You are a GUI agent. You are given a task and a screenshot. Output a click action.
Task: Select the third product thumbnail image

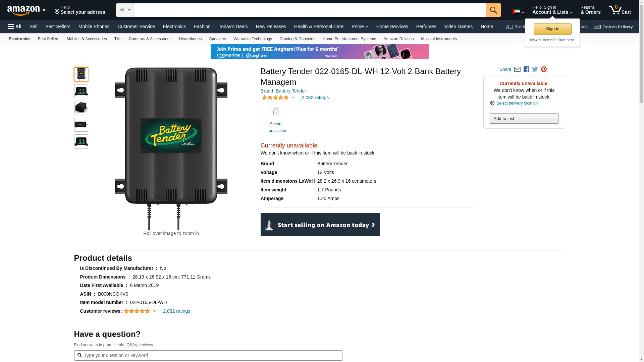(81, 108)
